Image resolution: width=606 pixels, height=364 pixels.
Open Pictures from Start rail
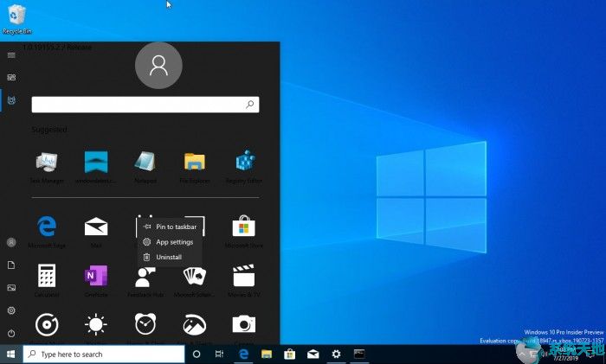11,288
